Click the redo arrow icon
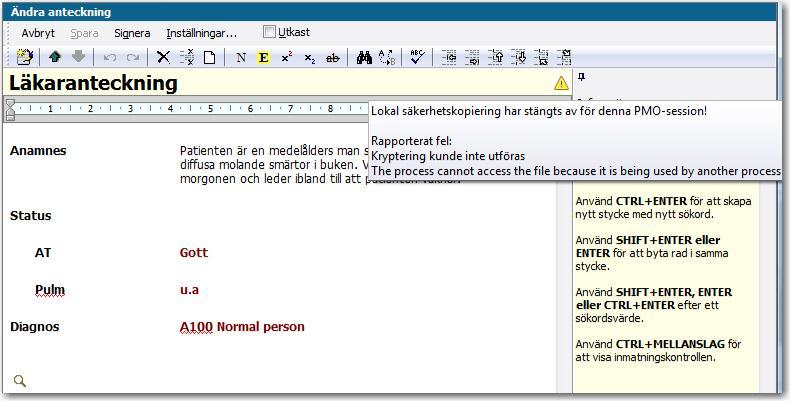Screen dimensions: 790x401 coord(133,58)
